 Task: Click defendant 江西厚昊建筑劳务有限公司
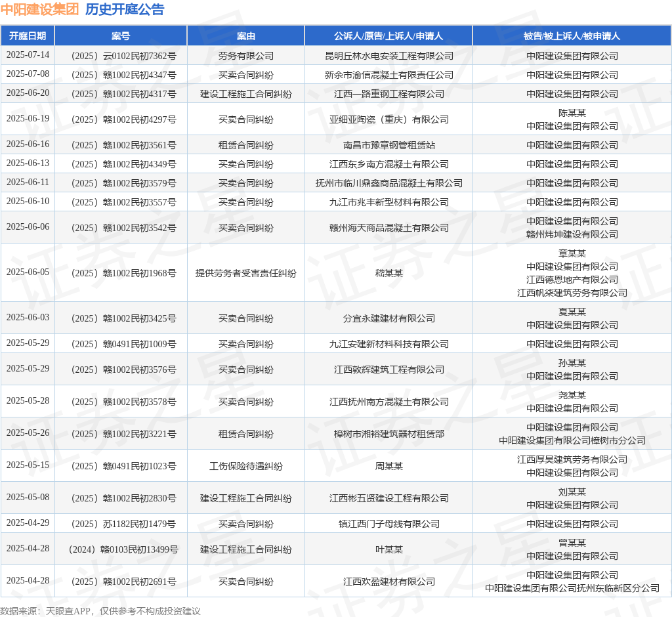click(572, 459)
